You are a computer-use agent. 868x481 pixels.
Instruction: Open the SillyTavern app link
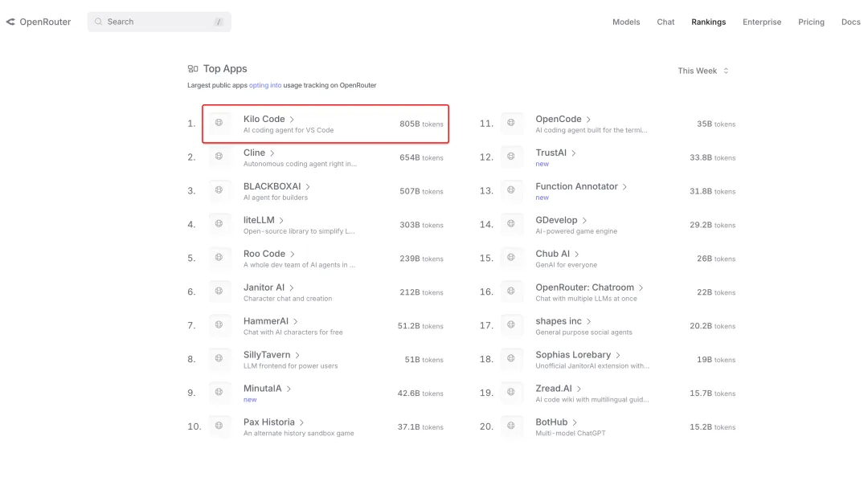pos(267,355)
